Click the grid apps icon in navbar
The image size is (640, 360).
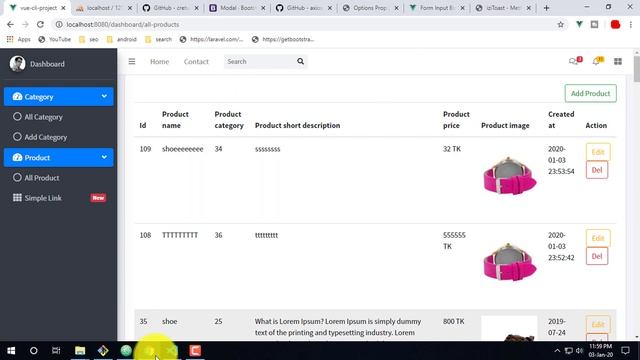pyautogui.click(x=618, y=62)
